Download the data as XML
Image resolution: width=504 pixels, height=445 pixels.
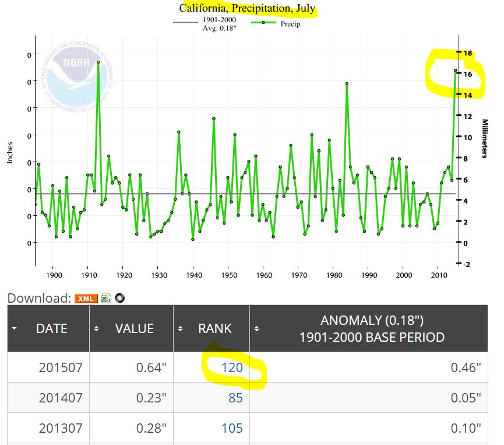[86, 299]
